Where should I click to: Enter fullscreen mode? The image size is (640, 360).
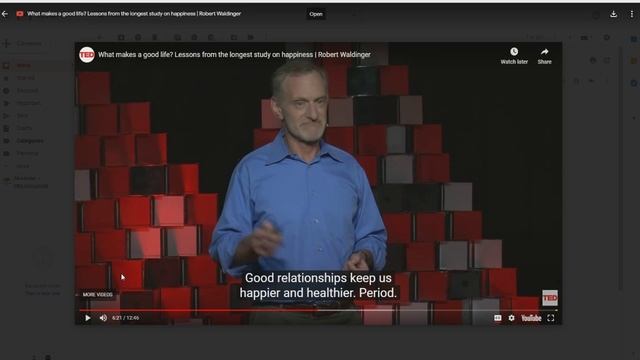point(551,318)
